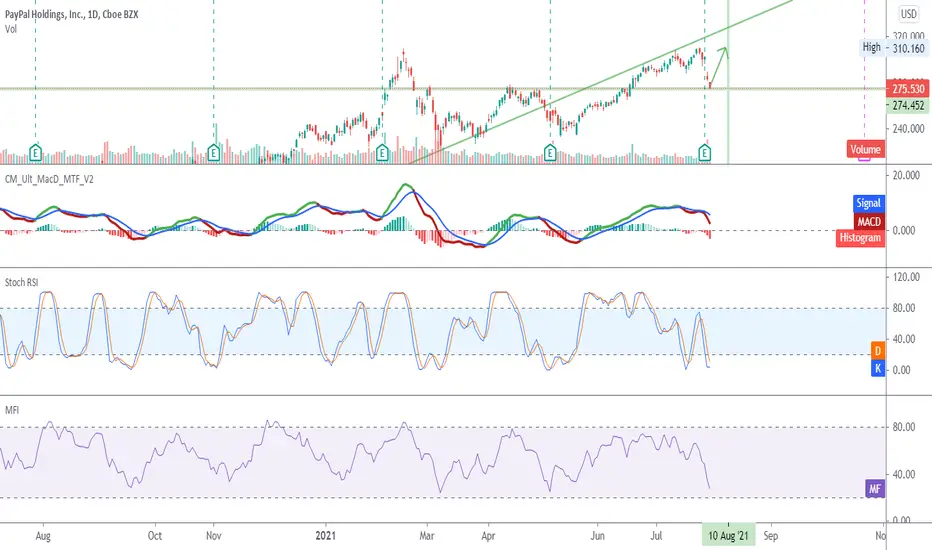
Task: Click the Jul label on the time axis
Action: tap(656, 536)
